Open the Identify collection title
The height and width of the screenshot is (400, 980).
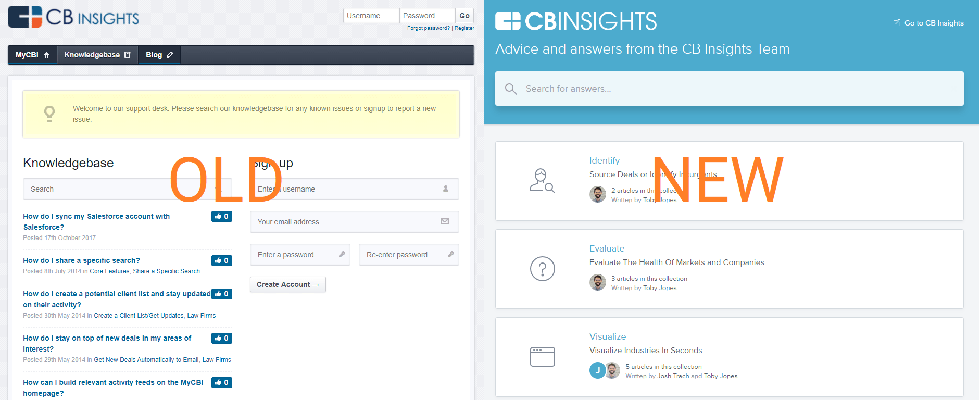click(605, 160)
